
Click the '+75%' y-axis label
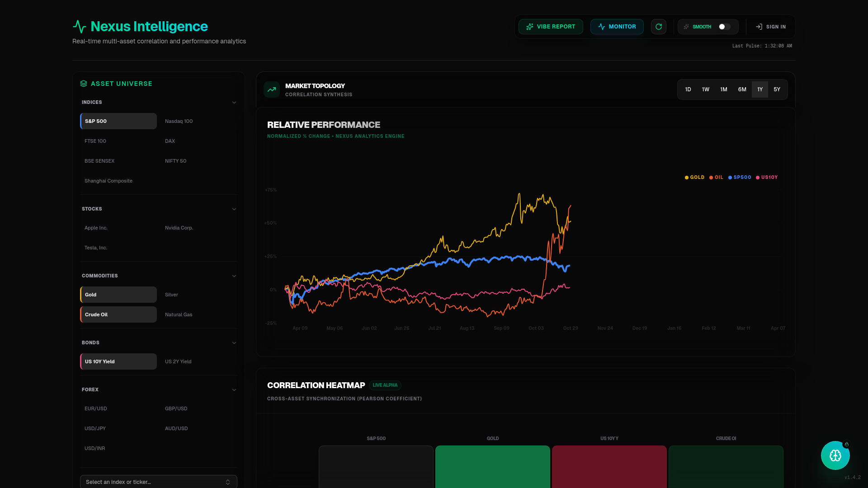(x=271, y=190)
